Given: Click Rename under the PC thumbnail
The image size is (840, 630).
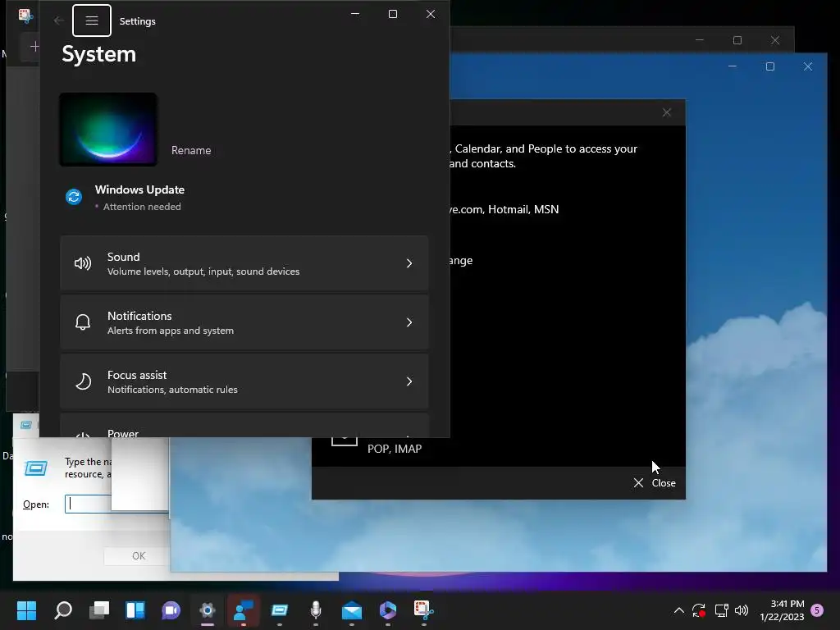Looking at the screenshot, I should point(190,151).
